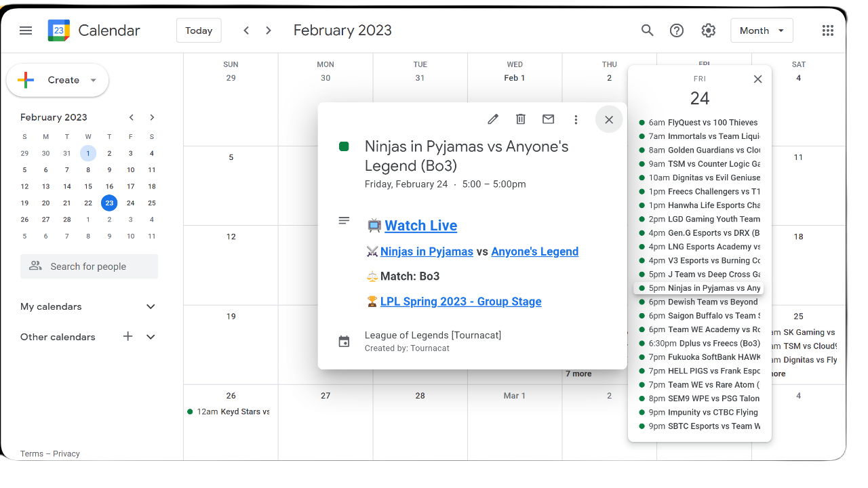
Task: Open the Help question mark icon
Action: 677,30
